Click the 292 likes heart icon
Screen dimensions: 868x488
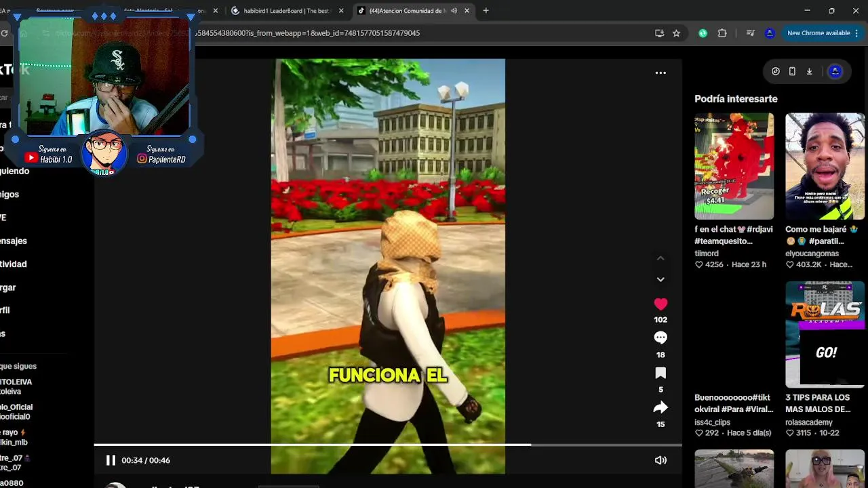tap(699, 433)
